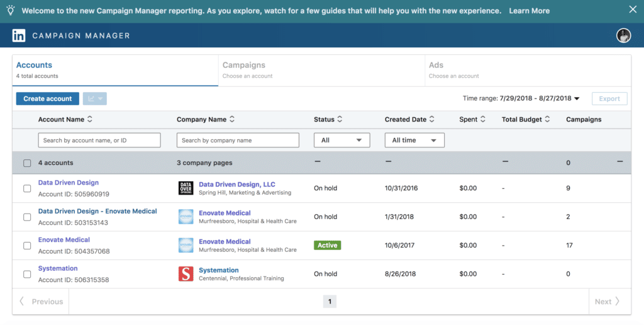The image size is (644, 325).
Task: Click Learn More in the banner
Action: click(x=529, y=11)
